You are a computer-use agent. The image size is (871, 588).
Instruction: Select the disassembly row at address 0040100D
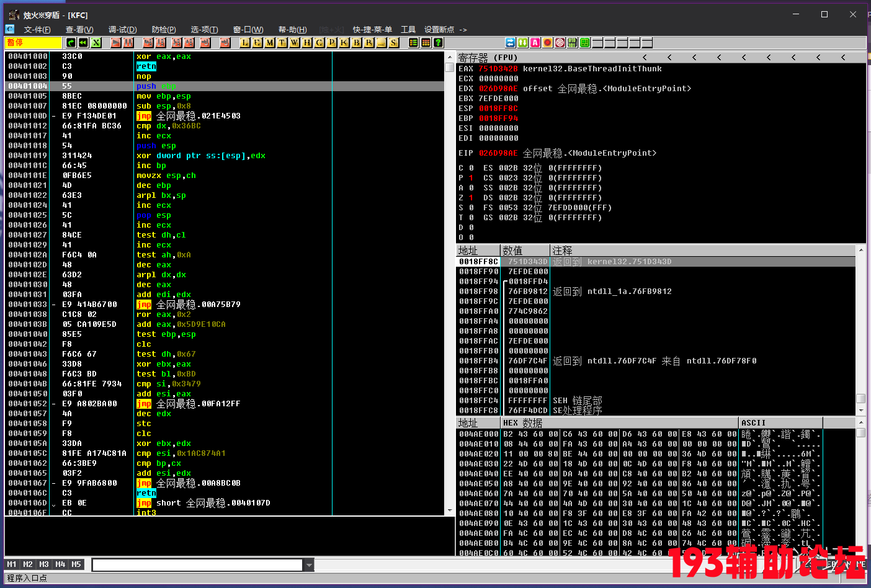coord(225,116)
